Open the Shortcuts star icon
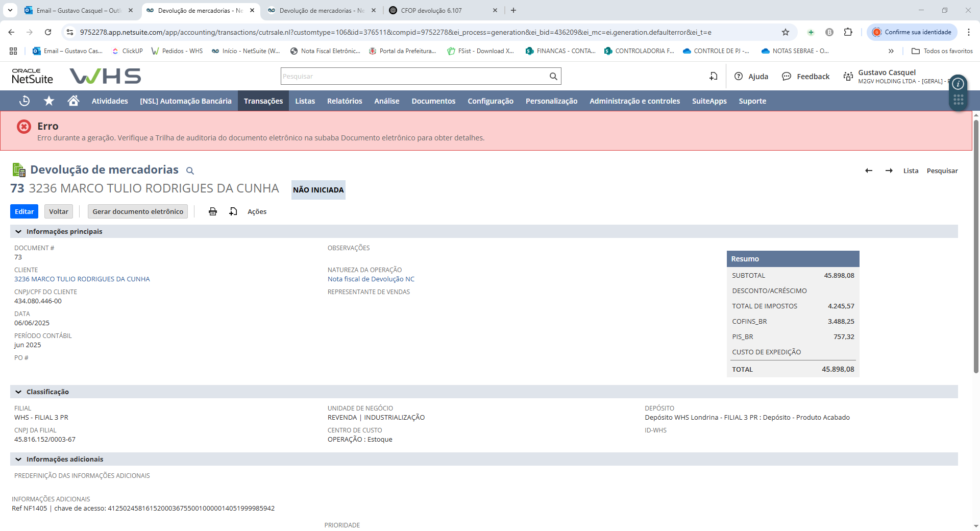Viewport: 980px width, 531px height. [49, 101]
